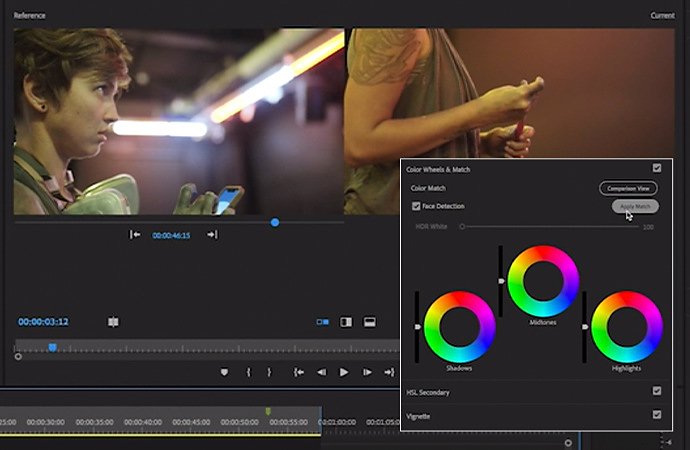Toggle the Vignette effect checkbox
This screenshot has width=690, height=450.
click(x=657, y=414)
